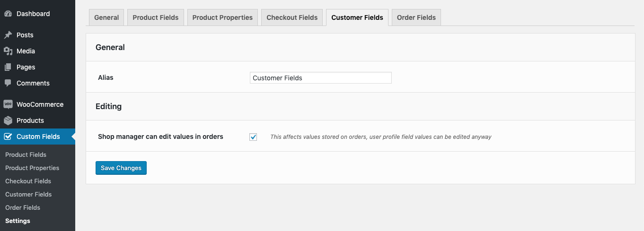
Task: Click the Products box icon
Action: click(8, 120)
